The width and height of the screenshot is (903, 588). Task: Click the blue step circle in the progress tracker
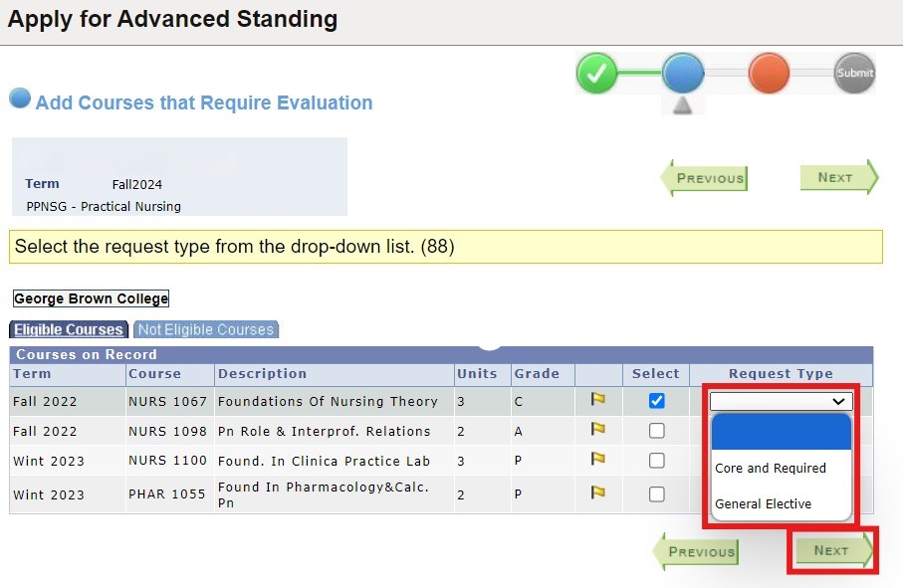click(x=683, y=73)
